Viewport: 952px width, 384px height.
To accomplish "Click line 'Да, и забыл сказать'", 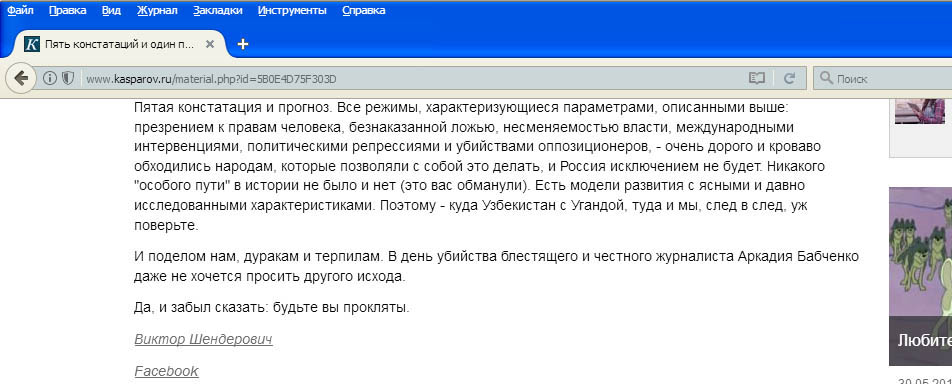I will pos(271,307).
